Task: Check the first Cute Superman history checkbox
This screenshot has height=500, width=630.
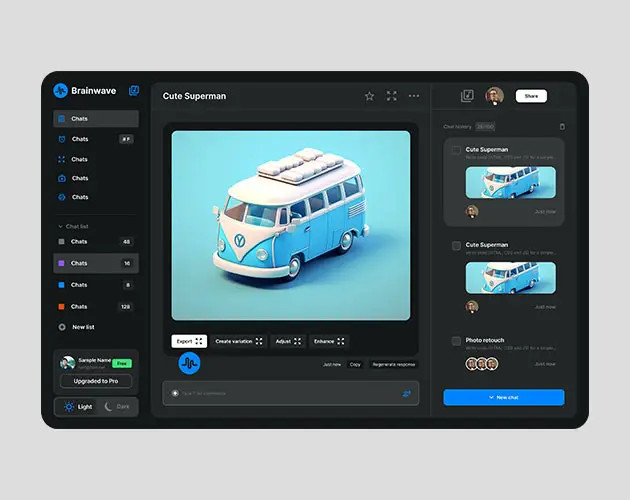Action: tap(456, 150)
